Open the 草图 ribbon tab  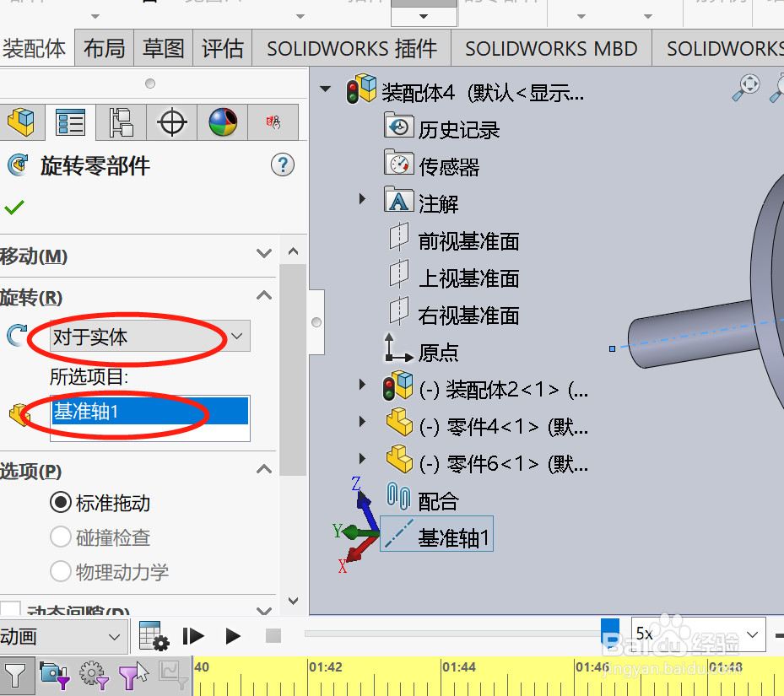click(163, 48)
